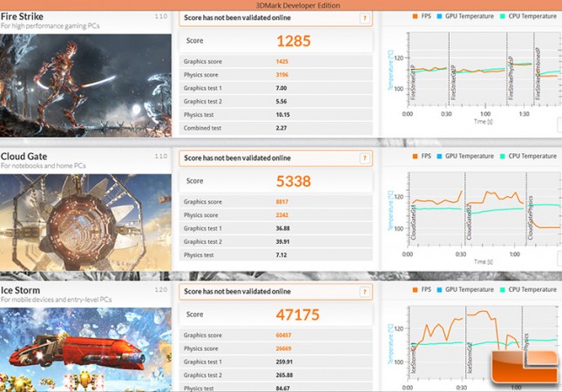Select Ice Storm Graphics test 1 value 259.91
562x392 pixels.
(284, 362)
